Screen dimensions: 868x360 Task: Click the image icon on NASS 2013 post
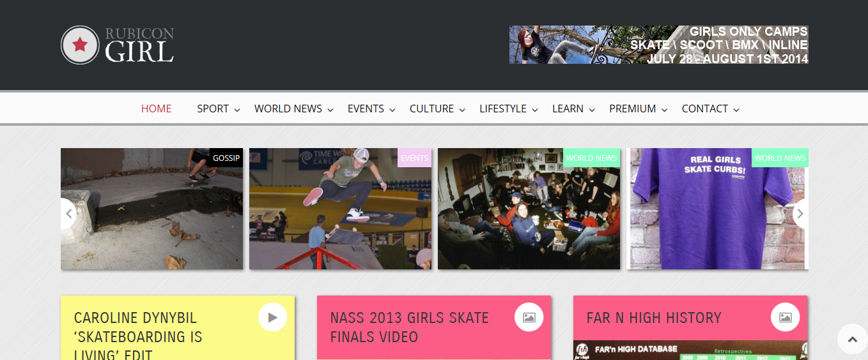point(529,317)
